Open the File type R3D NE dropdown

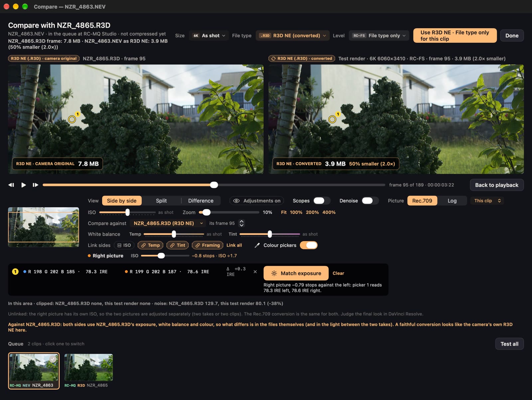(x=293, y=36)
